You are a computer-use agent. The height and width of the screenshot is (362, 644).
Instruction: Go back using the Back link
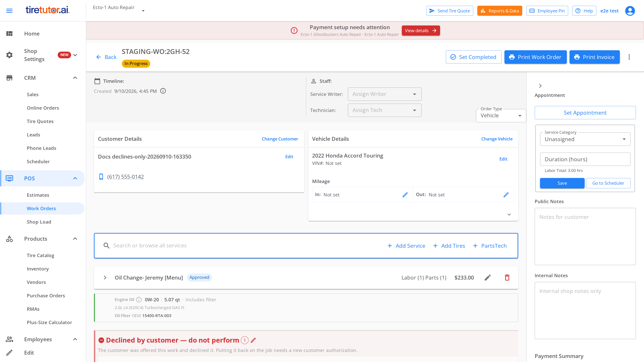pos(106,57)
